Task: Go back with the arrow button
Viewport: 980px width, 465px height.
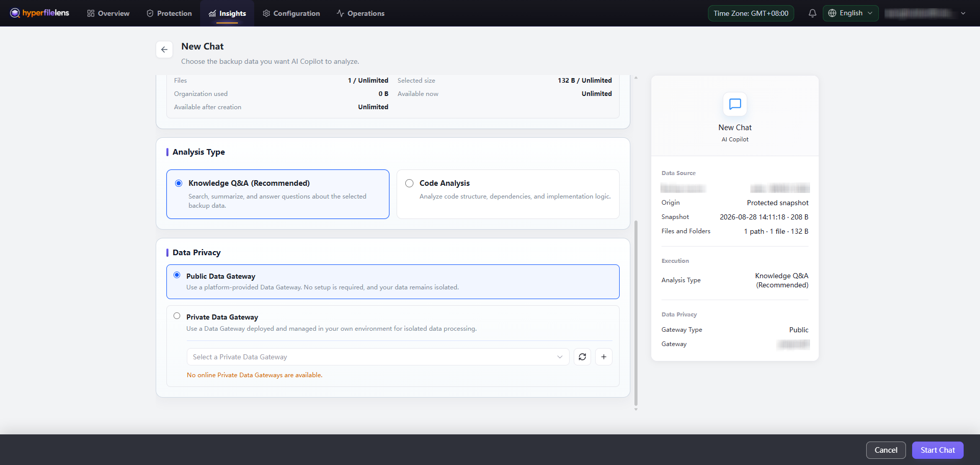Action: pyautogui.click(x=164, y=50)
